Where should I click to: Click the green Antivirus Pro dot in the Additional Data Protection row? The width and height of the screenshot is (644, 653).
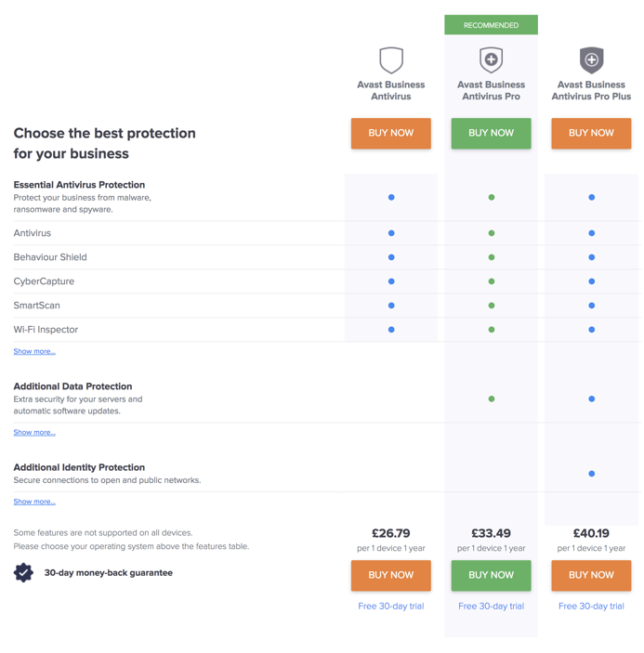492,399
